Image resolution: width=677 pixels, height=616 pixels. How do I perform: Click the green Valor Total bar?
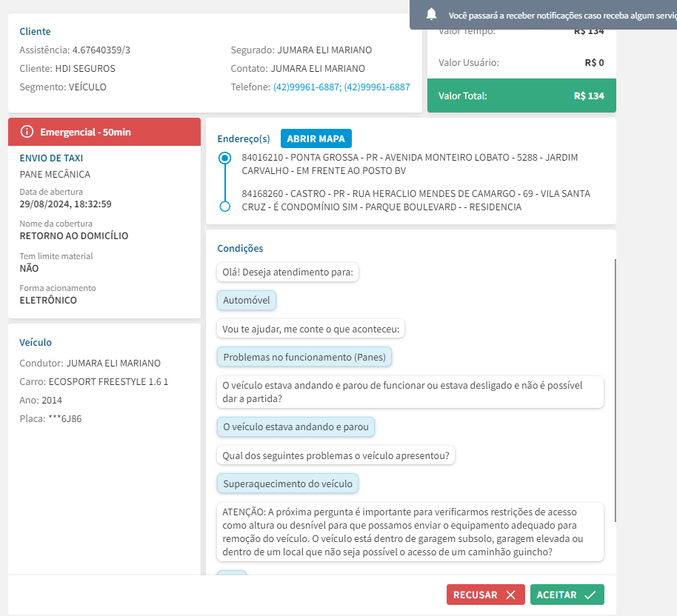[x=521, y=96]
